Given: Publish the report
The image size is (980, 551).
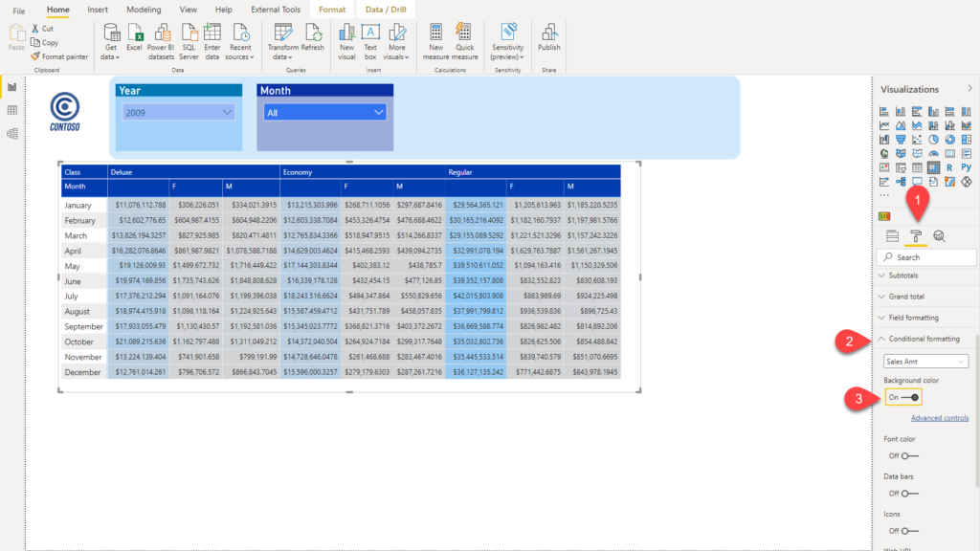Looking at the screenshot, I should pyautogui.click(x=548, y=37).
